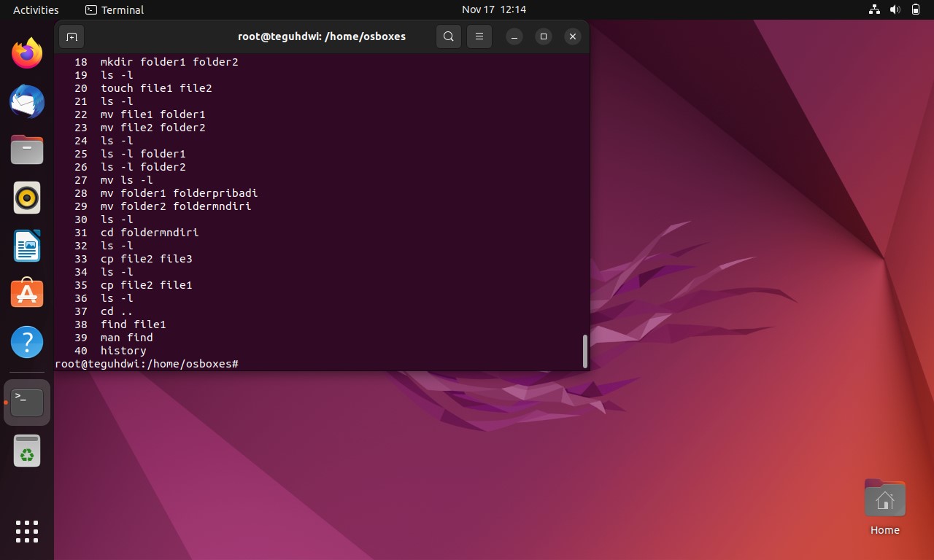Click the terminal window title text

(x=322, y=36)
